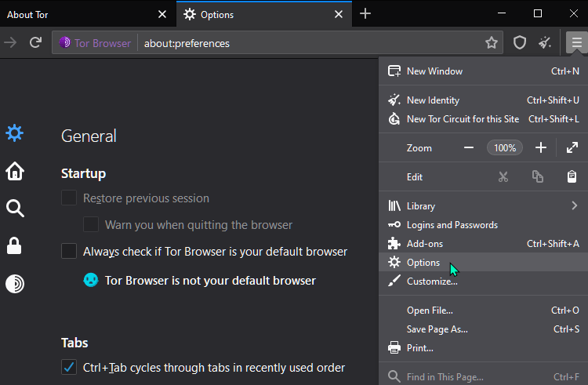Zoom in with the plus button
This screenshot has height=385, width=588.
[x=540, y=147]
